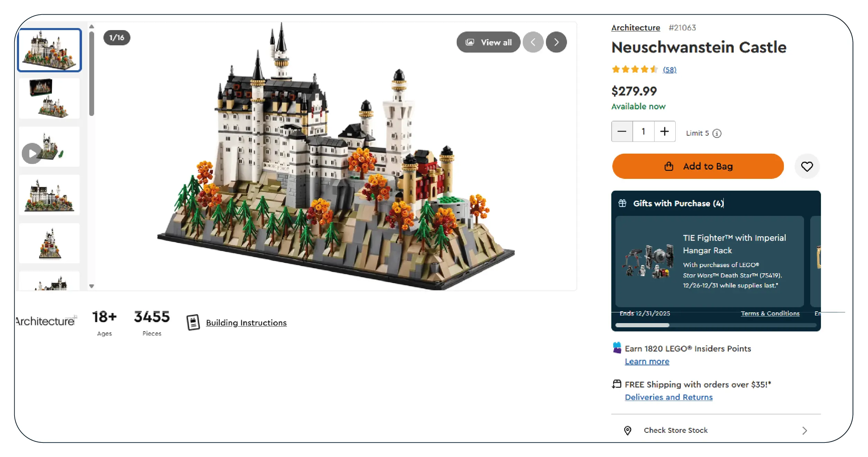
Task: Open gift Terms & Conditions link
Action: tap(770, 313)
